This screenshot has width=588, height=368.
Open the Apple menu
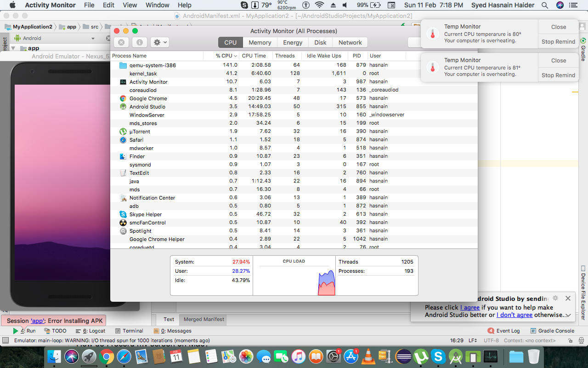click(x=12, y=5)
